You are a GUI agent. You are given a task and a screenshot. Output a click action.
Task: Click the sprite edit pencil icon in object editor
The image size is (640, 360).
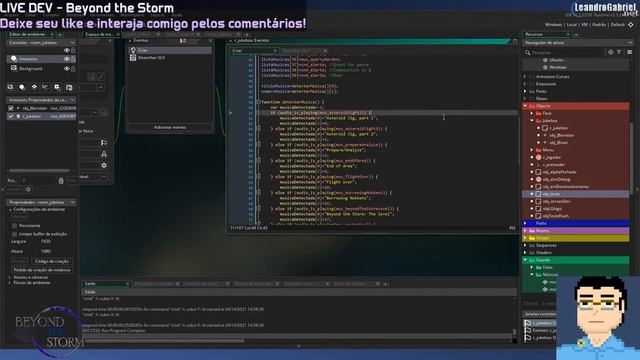coord(101,76)
